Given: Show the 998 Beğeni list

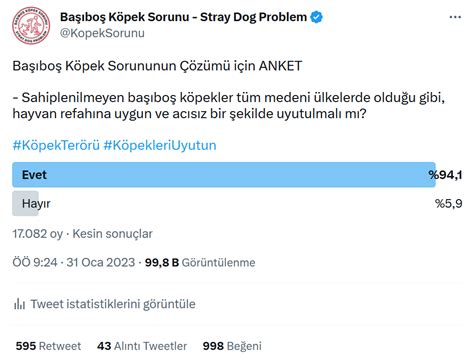Looking at the screenshot, I should tap(232, 346).
